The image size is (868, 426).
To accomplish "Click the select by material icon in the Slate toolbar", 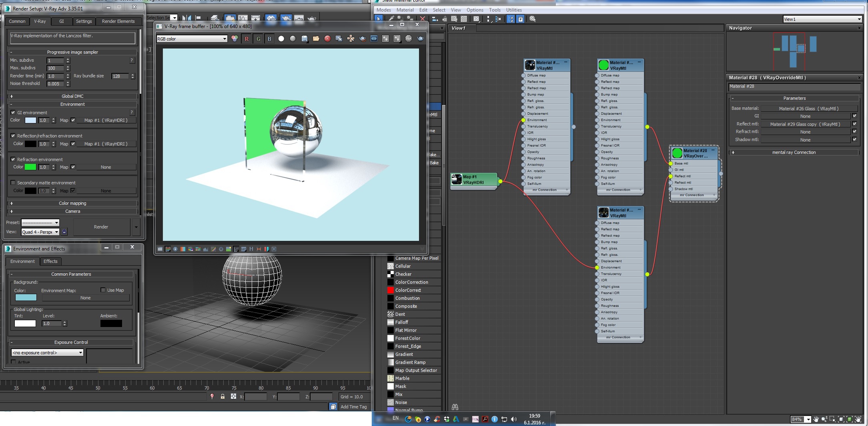I will (532, 19).
